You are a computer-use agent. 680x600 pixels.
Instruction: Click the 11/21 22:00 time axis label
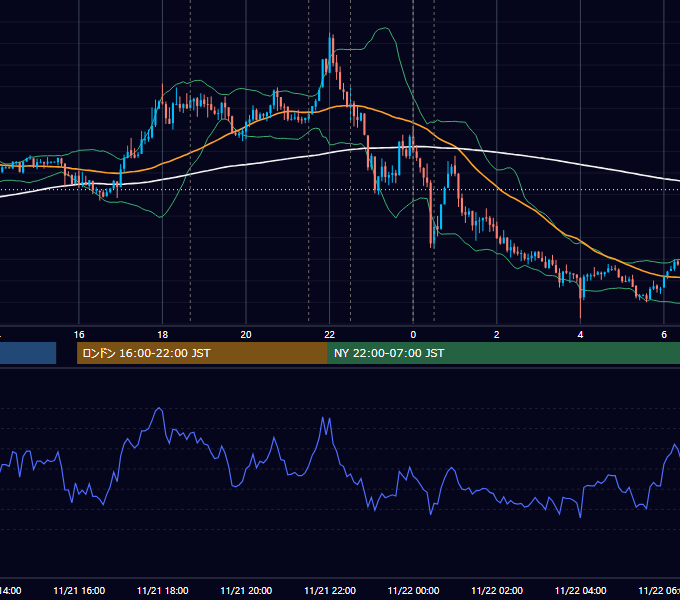[330, 591]
